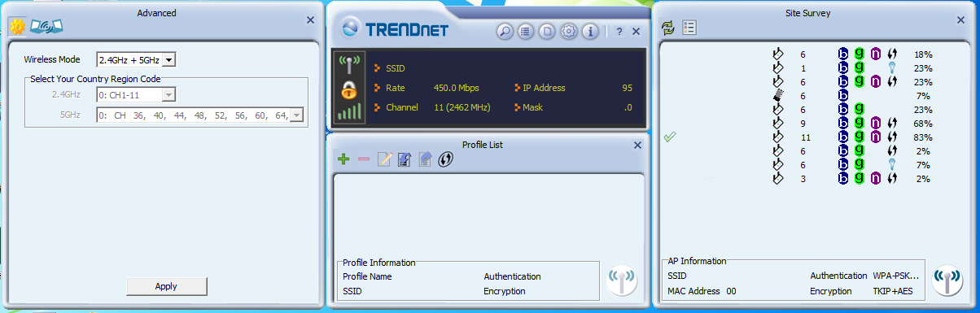
Task: Import profile icon in Profile List toolbar
Action: pos(405,159)
